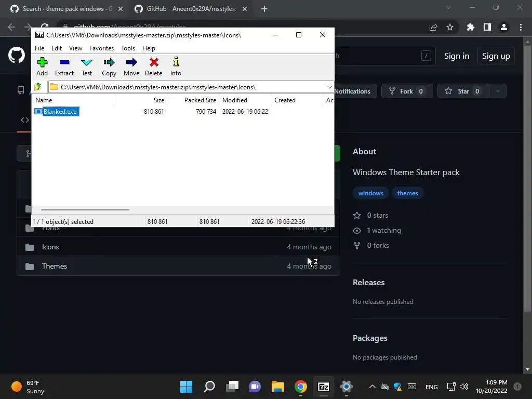The width and height of the screenshot is (532, 399).
Task: Open Chrome extensions puzzle icon
Action: tap(471, 27)
